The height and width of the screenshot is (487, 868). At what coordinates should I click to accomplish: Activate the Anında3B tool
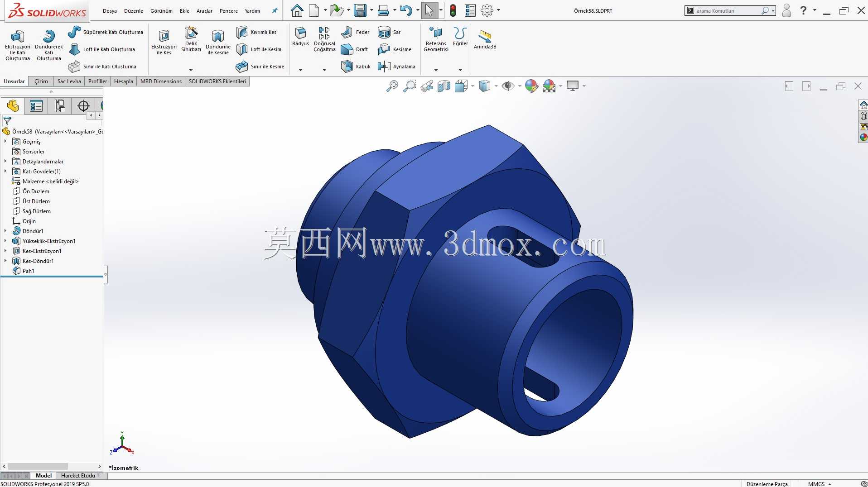(485, 39)
